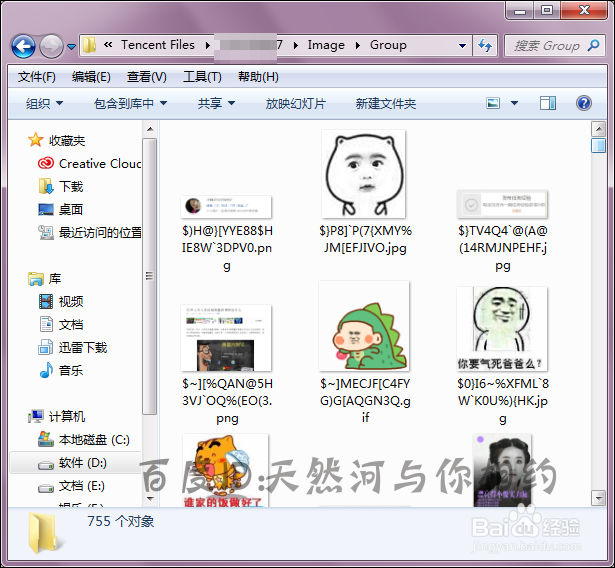Click navigation pane scroll down arrow

pyautogui.click(x=150, y=499)
